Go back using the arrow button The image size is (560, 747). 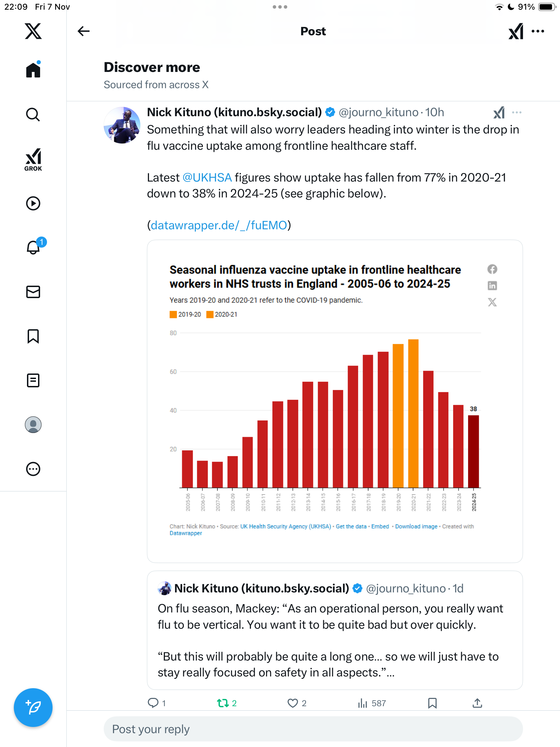click(83, 31)
